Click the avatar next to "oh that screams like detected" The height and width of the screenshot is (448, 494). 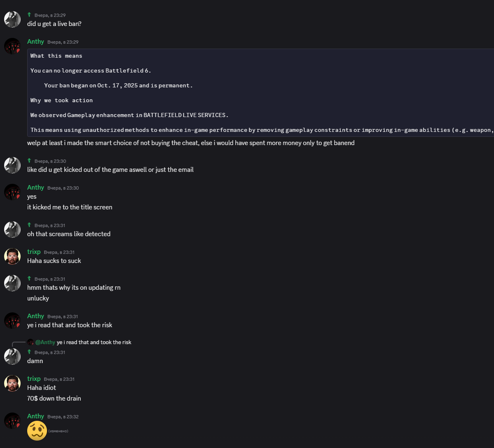12,230
